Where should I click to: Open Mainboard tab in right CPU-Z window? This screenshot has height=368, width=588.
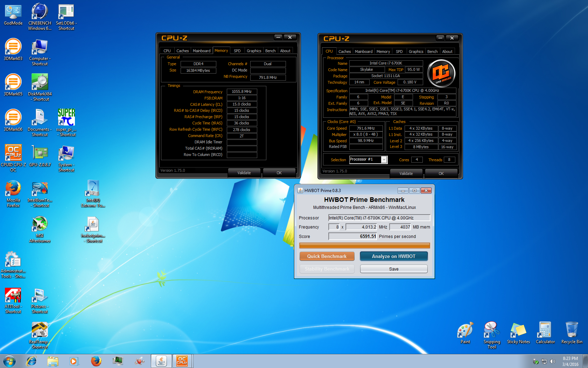pyautogui.click(x=364, y=52)
